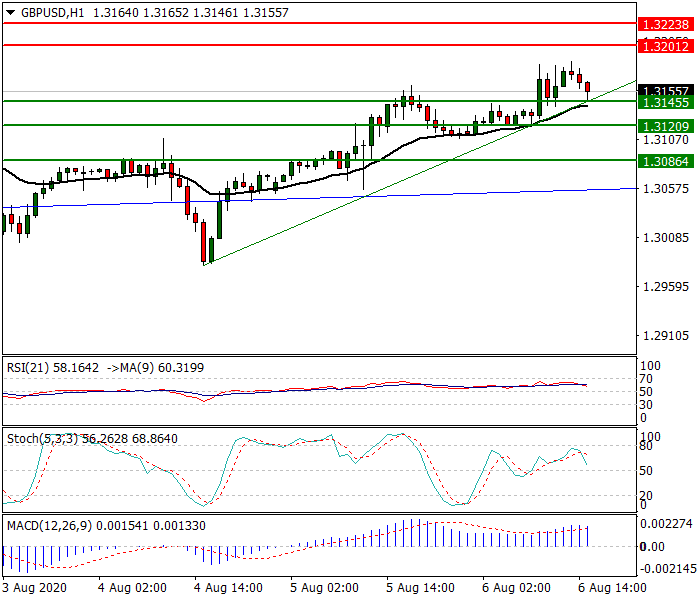The height and width of the screenshot is (600, 700).
Task: Select the GBPUSD,H1 symbol title text
Action: coord(52,12)
